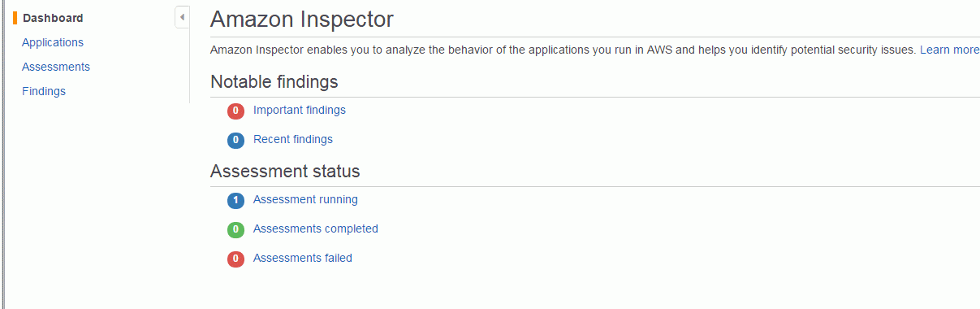Screen dimensions: 980x309
Task: Click the Notable findings section heading
Action: (x=274, y=81)
